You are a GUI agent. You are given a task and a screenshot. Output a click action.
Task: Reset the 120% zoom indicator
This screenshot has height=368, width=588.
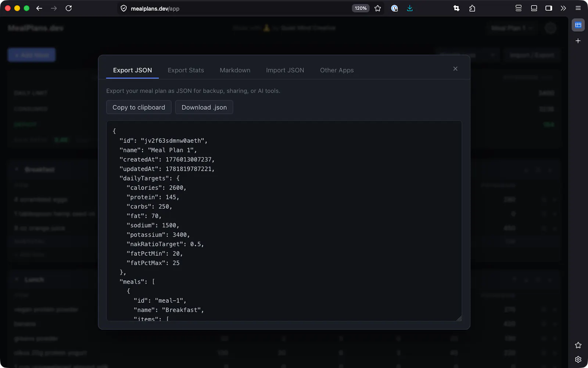click(x=361, y=8)
